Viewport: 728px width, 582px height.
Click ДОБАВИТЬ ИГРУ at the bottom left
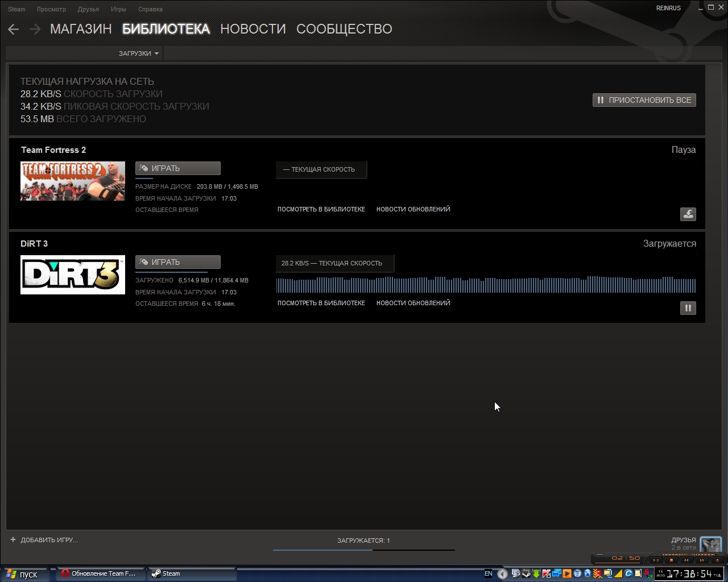pyautogui.click(x=44, y=540)
